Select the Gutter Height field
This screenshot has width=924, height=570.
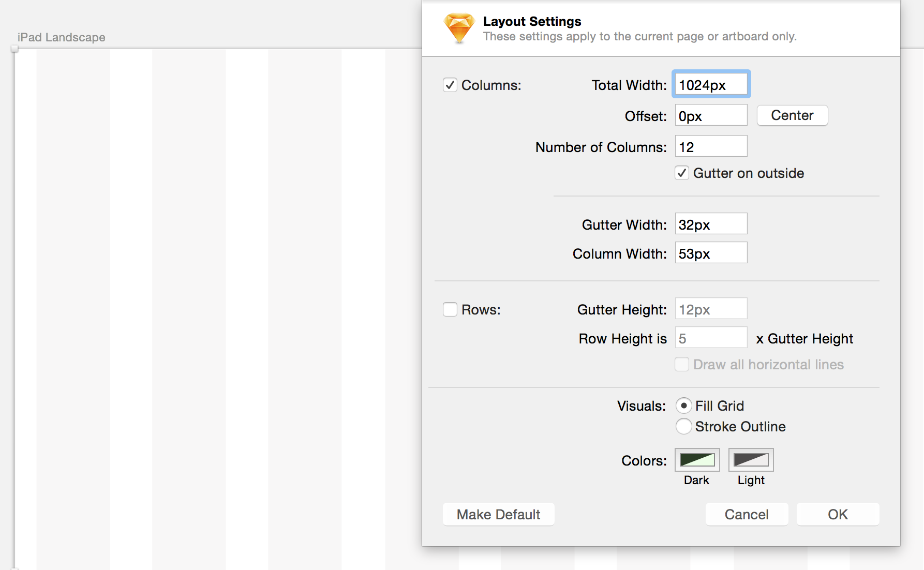click(x=711, y=308)
